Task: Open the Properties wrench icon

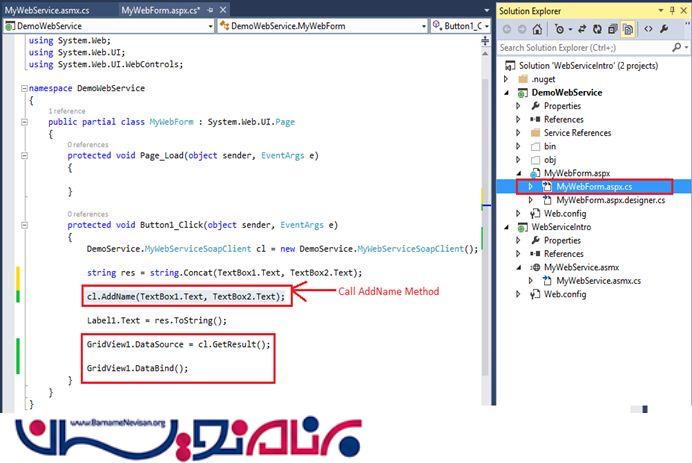Action: [665, 29]
